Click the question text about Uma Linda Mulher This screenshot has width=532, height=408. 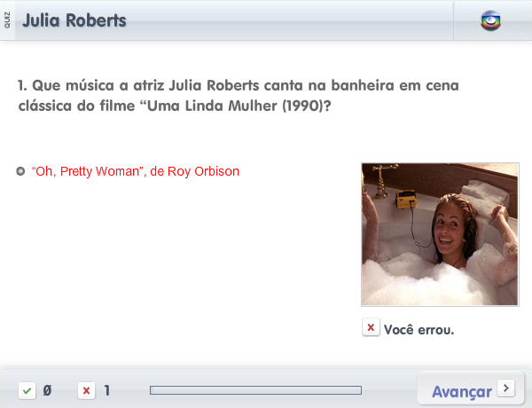[239, 96]
